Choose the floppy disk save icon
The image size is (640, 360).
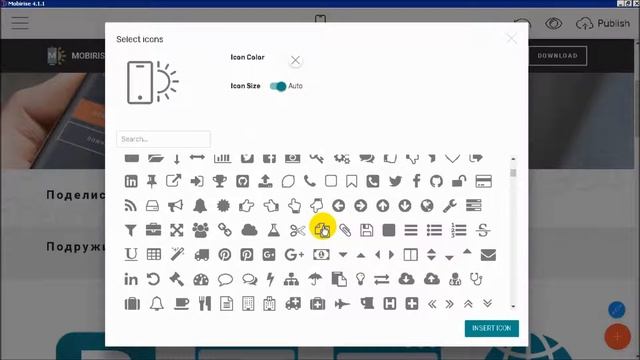367,230
